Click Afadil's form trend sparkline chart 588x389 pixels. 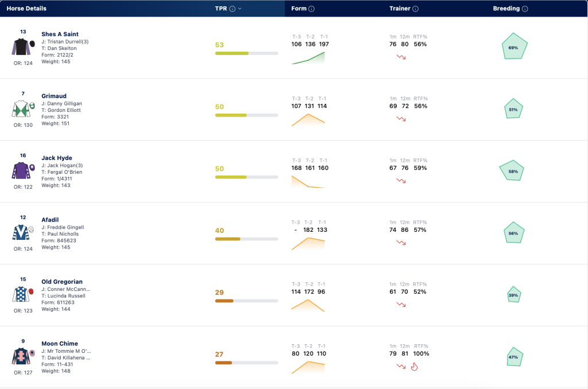click(x=308, y=244)
